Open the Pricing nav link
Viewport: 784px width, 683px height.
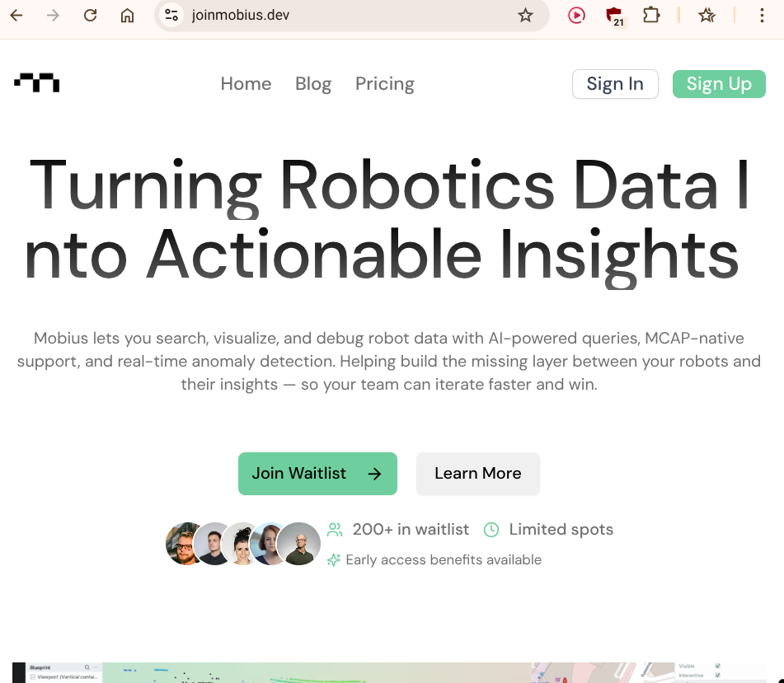(384, 84)
